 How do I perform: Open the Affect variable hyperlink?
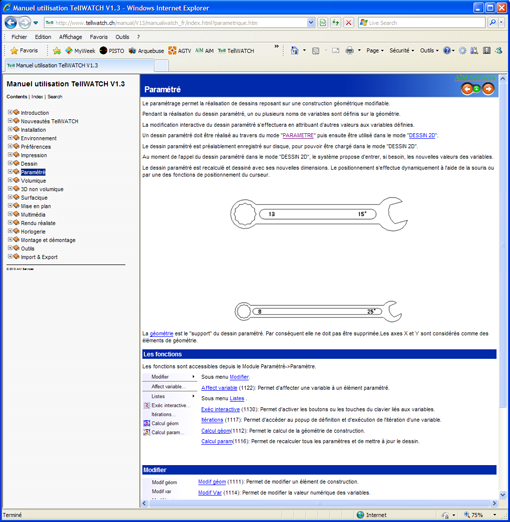click(x=219, y=388)
